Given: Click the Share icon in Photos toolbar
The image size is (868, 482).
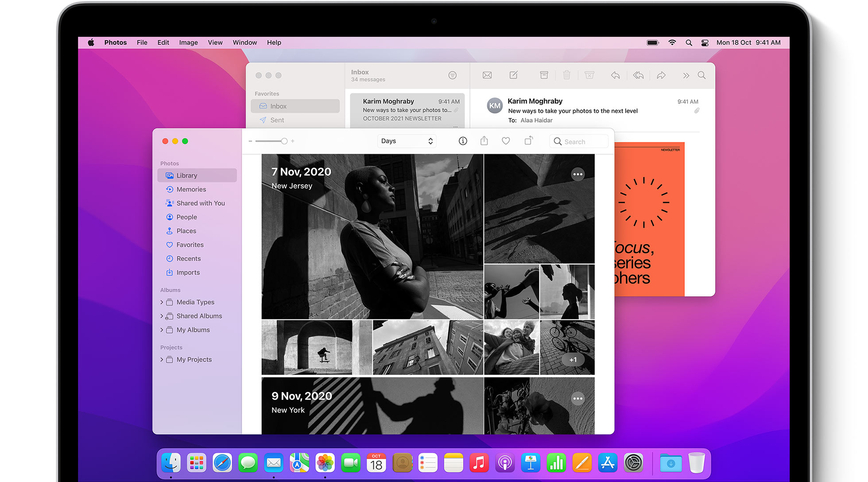Looking at the screenshot, I should [484, 141].
